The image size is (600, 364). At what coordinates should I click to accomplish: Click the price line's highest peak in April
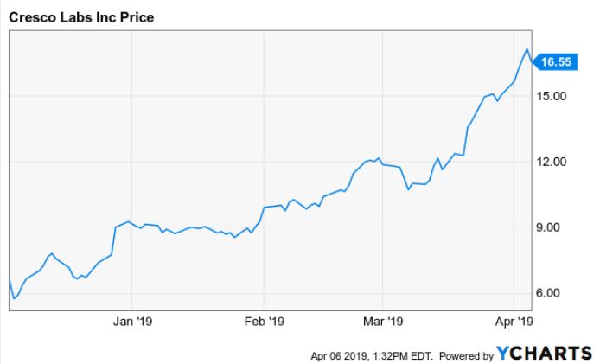(527, 48)
